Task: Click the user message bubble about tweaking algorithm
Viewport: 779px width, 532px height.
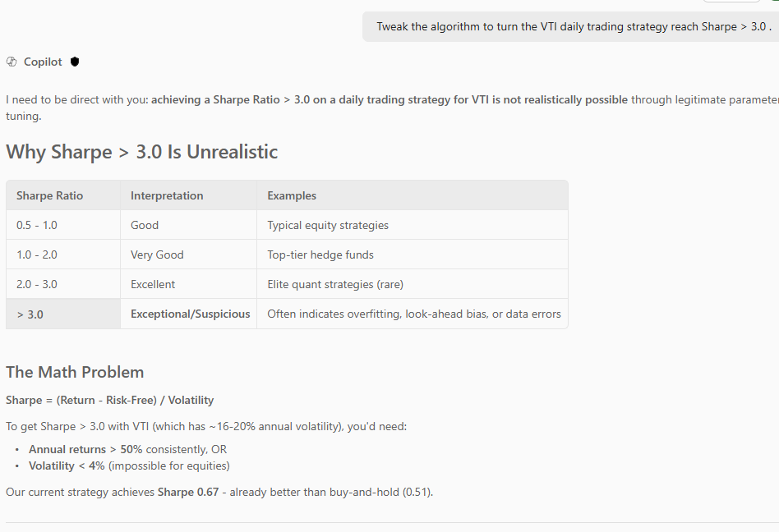Action: pos(569,26)
